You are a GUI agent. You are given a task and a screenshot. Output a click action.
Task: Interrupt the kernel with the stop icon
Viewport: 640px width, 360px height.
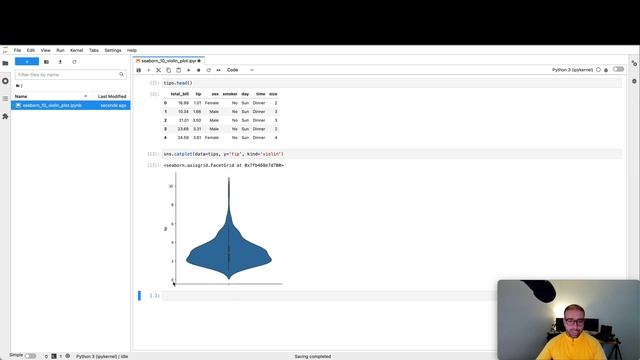(198, 70)
